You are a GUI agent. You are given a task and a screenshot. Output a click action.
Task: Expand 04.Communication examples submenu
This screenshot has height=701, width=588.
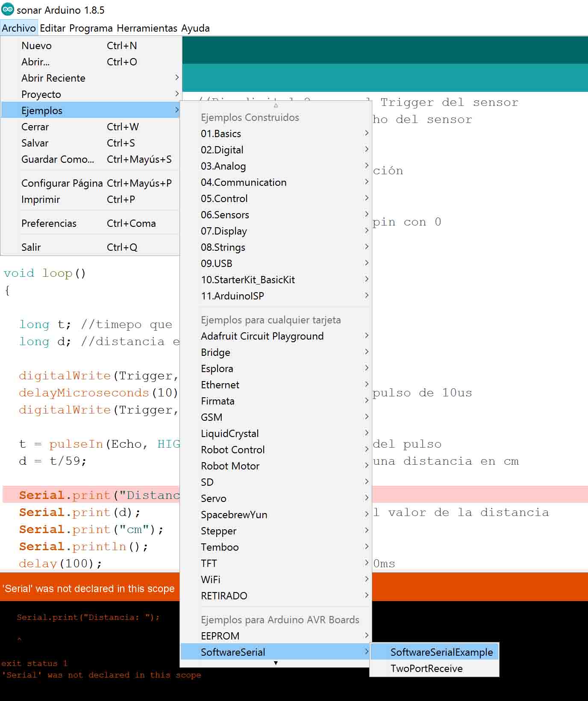(x=276, y=182)
